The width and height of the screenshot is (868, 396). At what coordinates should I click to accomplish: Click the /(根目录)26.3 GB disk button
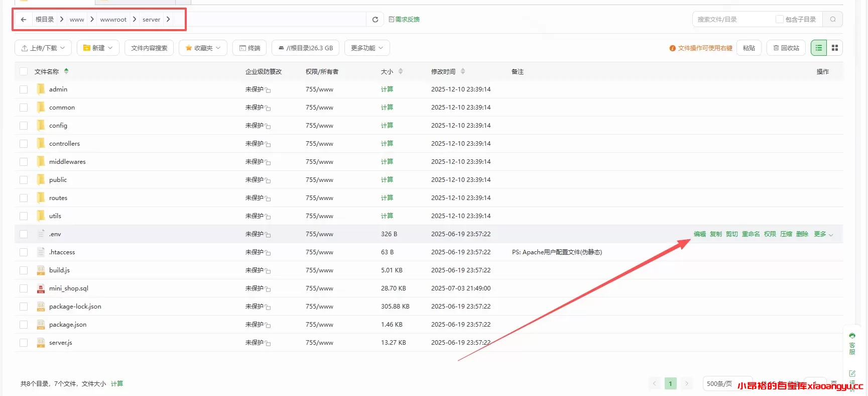pyautogui.click(x=305, y=48)
